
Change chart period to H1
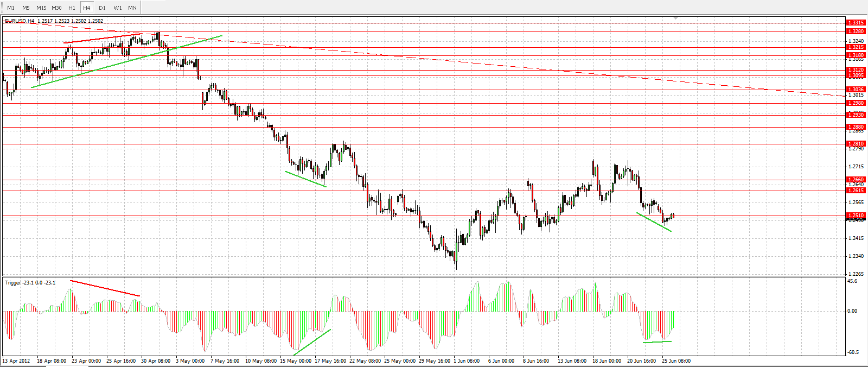click(x=72, y=8)
